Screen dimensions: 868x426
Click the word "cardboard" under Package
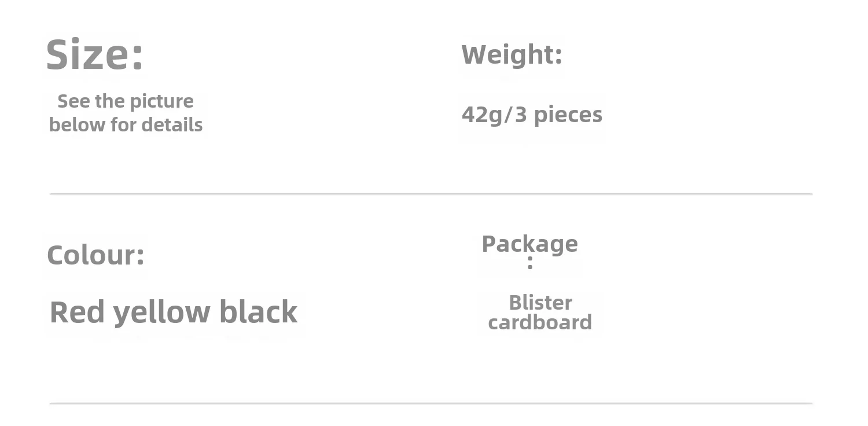click(540, 322)
